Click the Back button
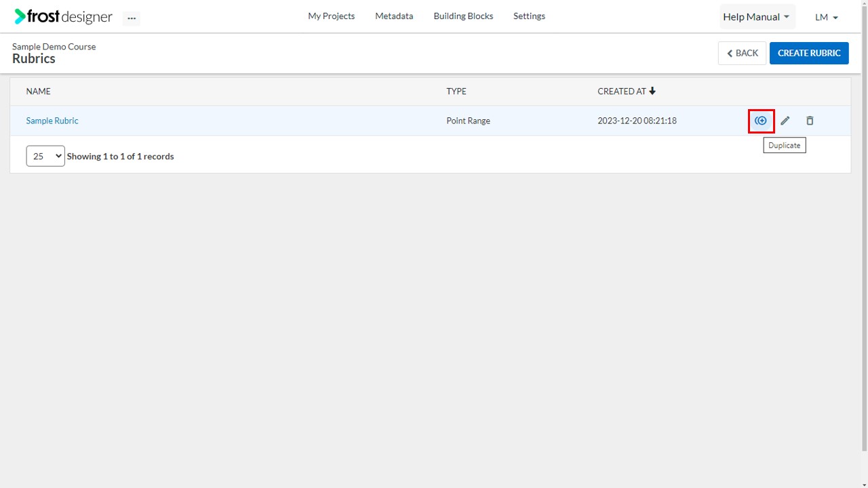Image resolution: width=868 pixels, height=488 pixels. click(743, 53)
